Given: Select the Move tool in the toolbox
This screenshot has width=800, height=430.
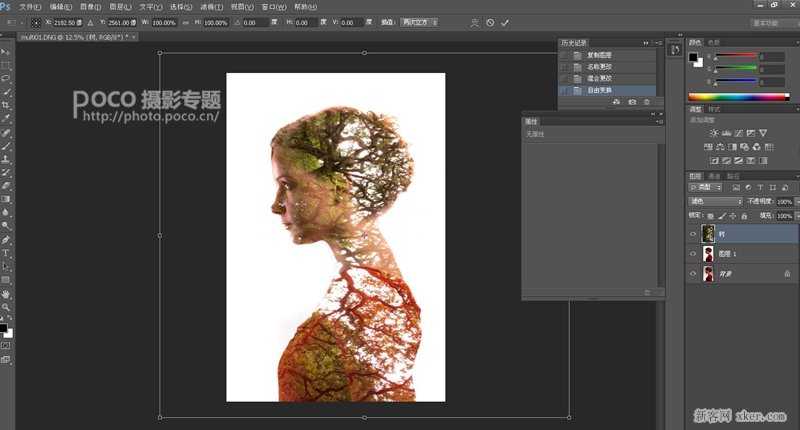Looking at the screenshot, I should 6,51.
